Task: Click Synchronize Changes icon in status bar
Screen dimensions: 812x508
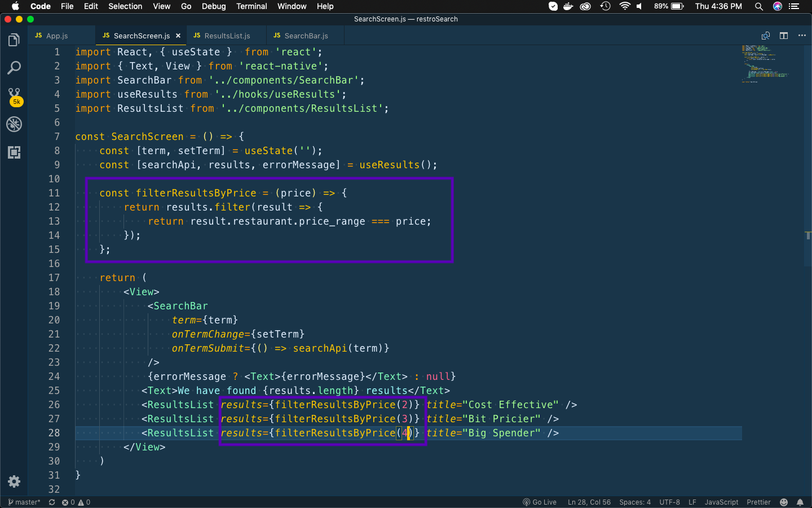Action: (52, 502)
